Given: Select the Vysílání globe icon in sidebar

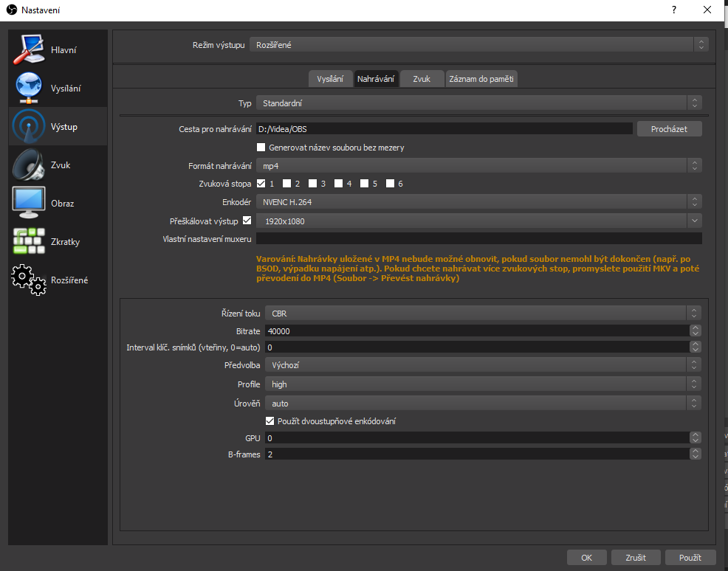Looking at the screenshot, I should (x=29, y=89).
